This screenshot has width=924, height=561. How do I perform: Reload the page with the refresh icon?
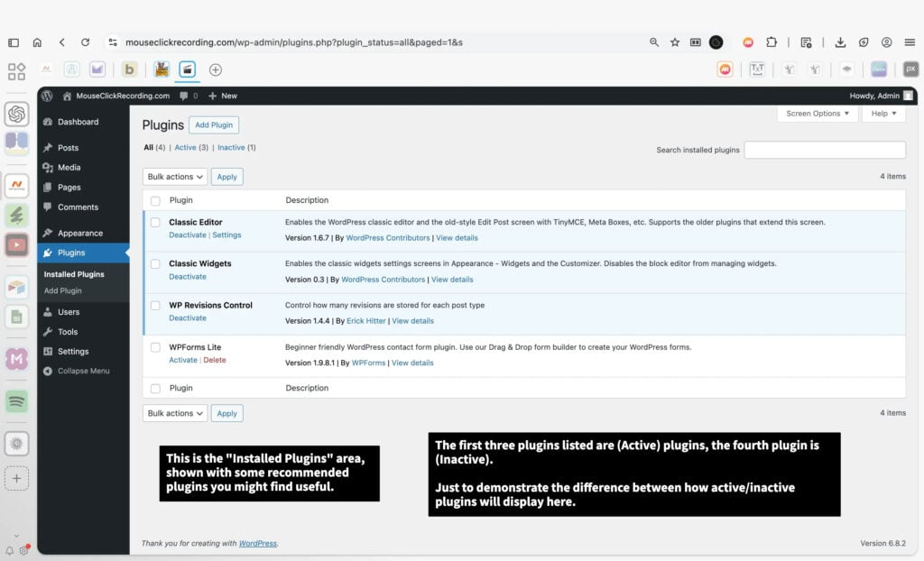[85, 42]
